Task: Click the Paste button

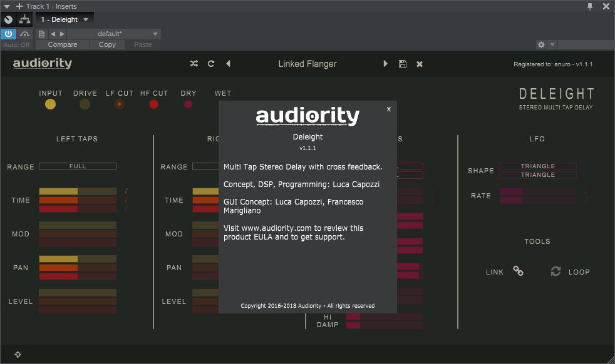Action: pos(143,44)
